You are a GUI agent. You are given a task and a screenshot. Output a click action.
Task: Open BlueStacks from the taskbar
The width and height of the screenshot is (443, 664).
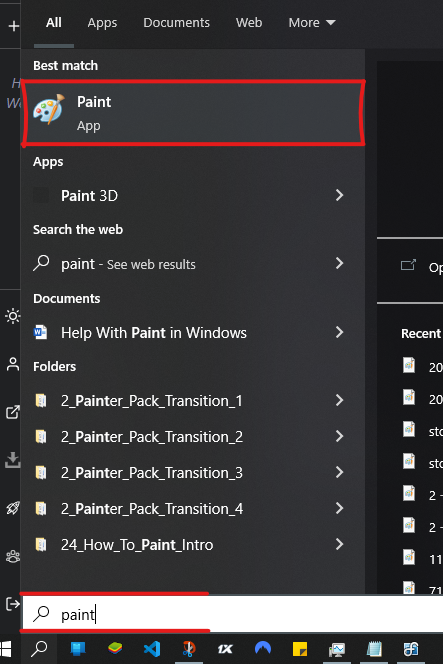(115, 649)
